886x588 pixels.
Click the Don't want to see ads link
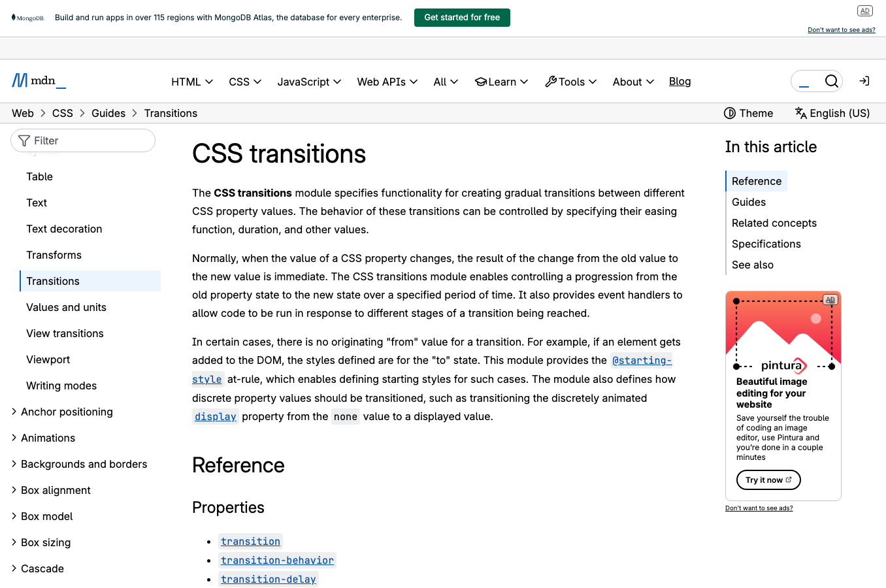tap(841, 29)
